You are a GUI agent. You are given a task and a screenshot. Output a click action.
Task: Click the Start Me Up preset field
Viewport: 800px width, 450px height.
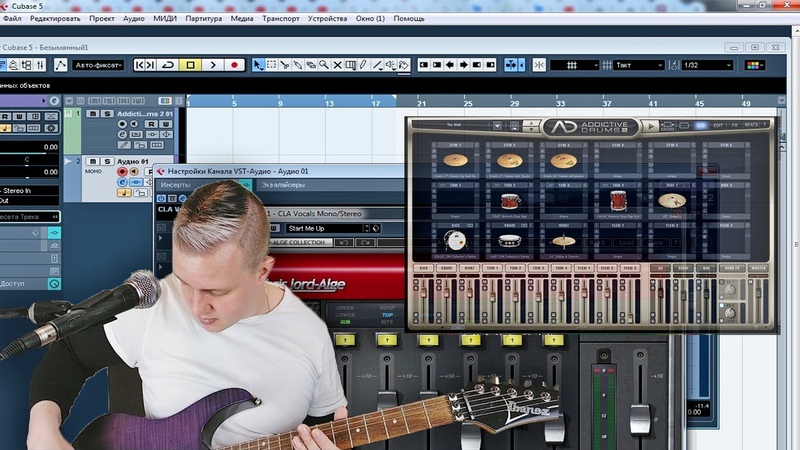click(320, 228)
